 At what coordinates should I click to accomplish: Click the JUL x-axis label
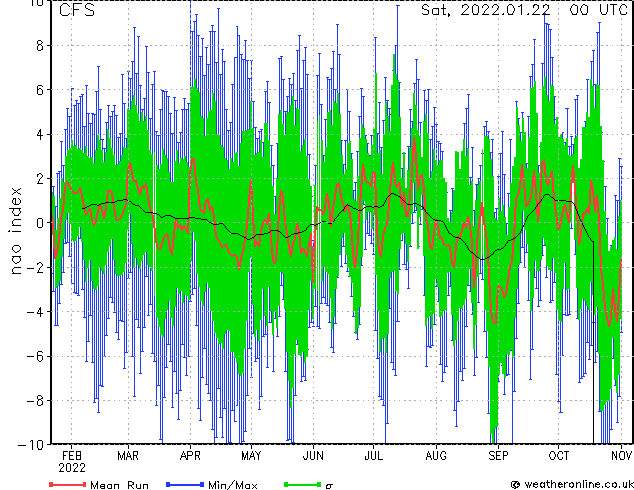[374, 456]
